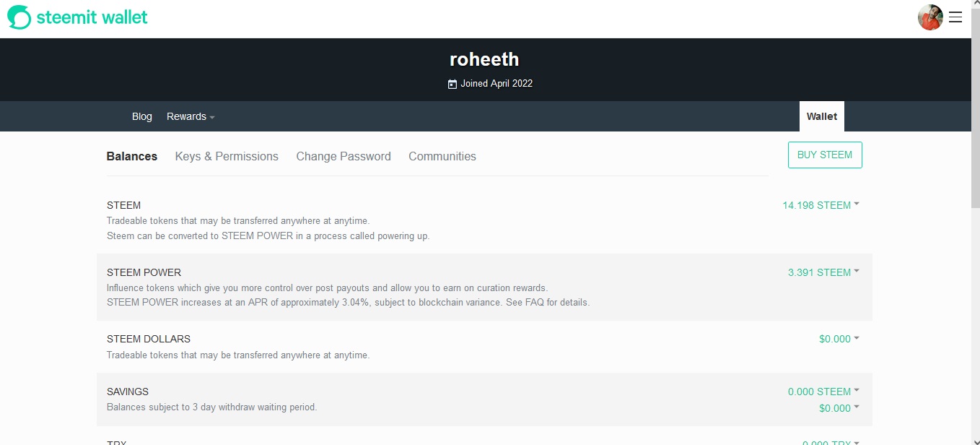This screenshot has height=445, width=980.
Task: Click the 3 day withdraw waiting period text
Action: pyautogui.click(x=211, y=407)
